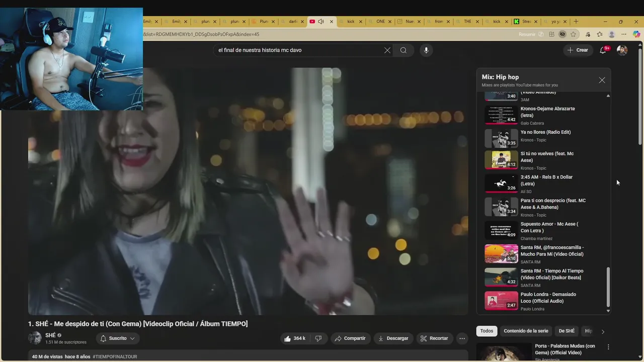Viewport: 644px width, 362px height.
Task: Switch to the THE browser tab
Action: (468, 22)
